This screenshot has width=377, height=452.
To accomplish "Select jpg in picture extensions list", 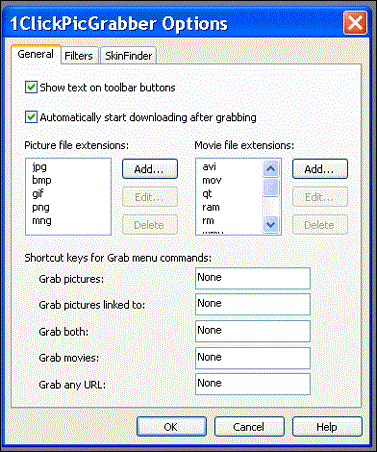I will (x=39, y=166).
